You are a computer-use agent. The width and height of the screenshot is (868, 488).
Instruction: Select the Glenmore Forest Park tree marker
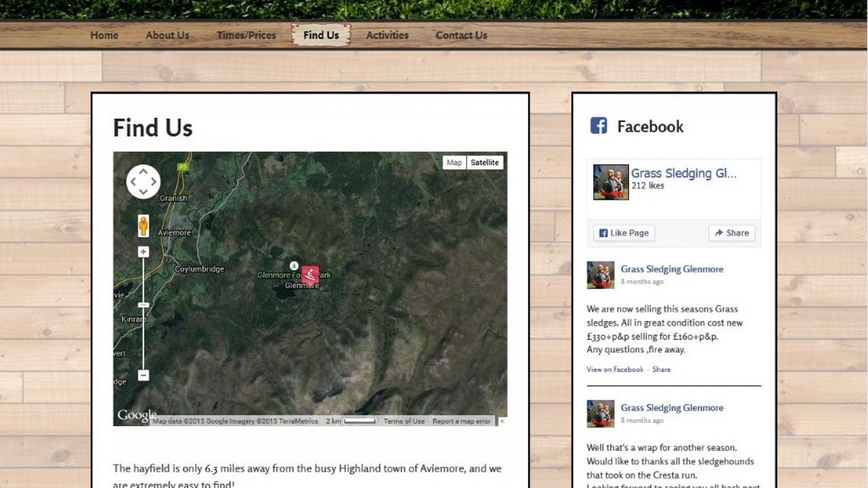click(x=293, y=266)
